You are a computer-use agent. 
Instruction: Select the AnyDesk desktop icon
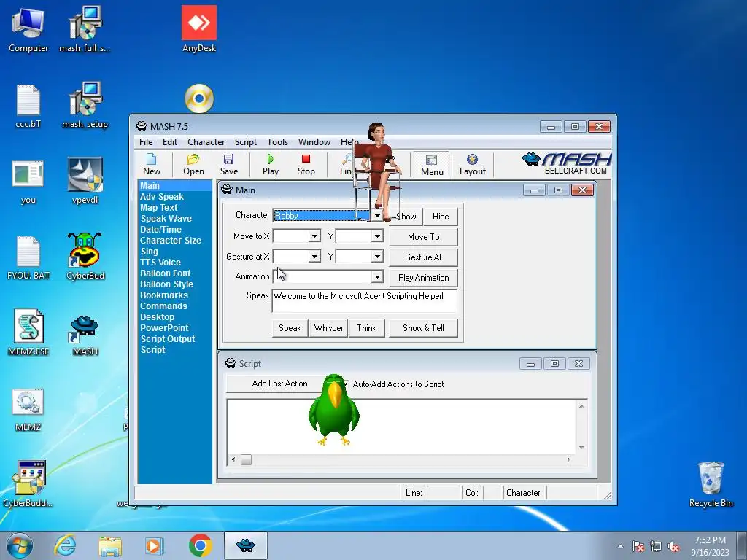pos(199,29)
